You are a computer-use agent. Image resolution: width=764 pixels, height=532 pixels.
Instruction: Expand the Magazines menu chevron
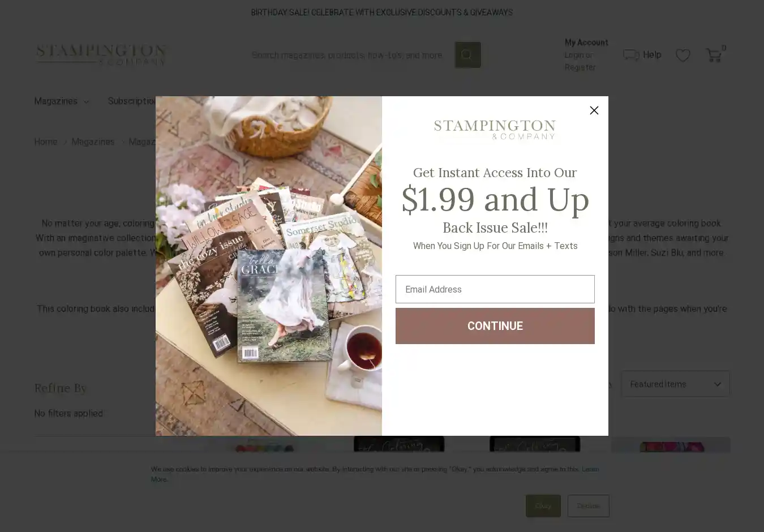coord(86,102)
